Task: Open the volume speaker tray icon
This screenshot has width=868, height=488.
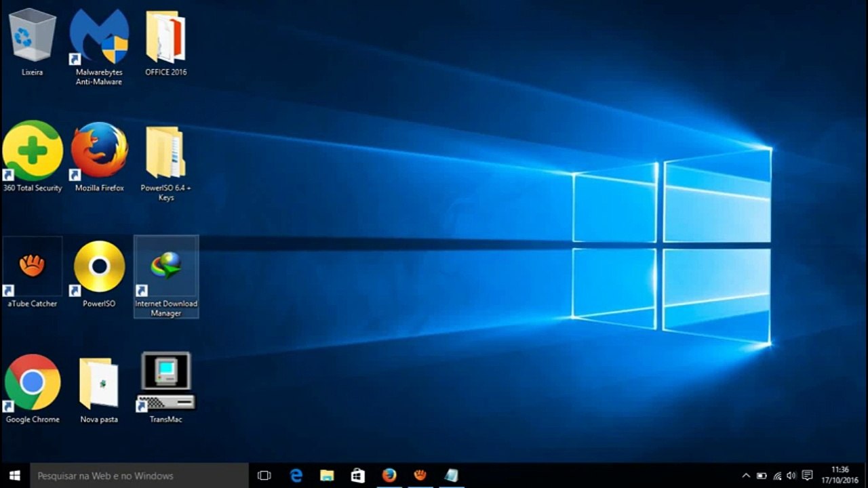Action: pos(791,476)
